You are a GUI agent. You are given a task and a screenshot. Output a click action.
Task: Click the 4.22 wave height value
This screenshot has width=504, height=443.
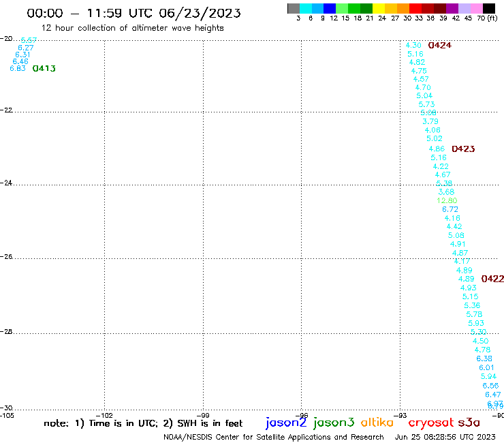click(441, 167)
